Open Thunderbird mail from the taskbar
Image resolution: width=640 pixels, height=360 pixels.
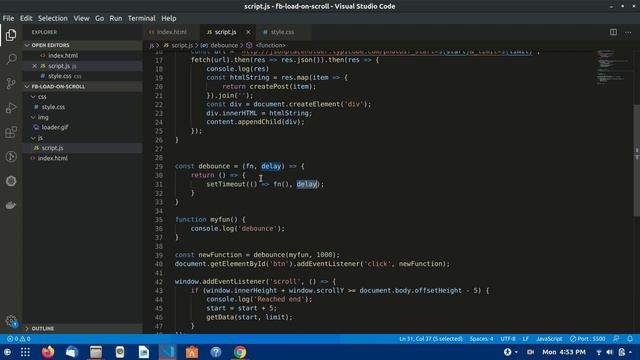point(72,352)
